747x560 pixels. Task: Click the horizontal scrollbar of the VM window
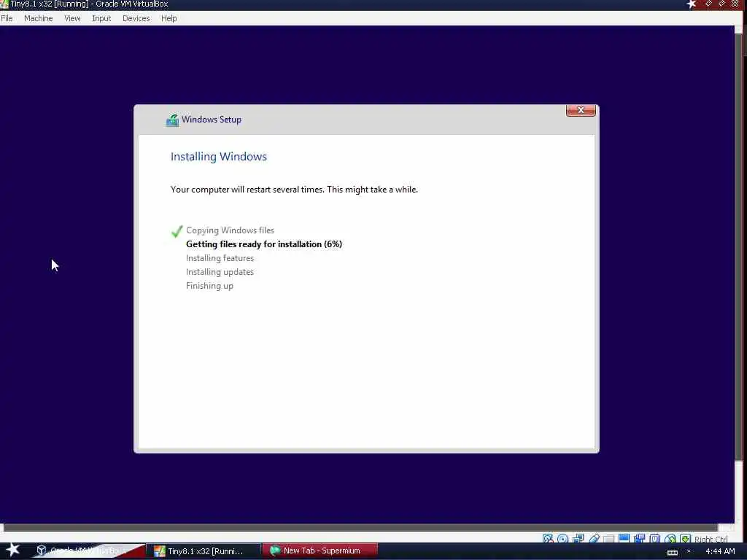(360, 527)
